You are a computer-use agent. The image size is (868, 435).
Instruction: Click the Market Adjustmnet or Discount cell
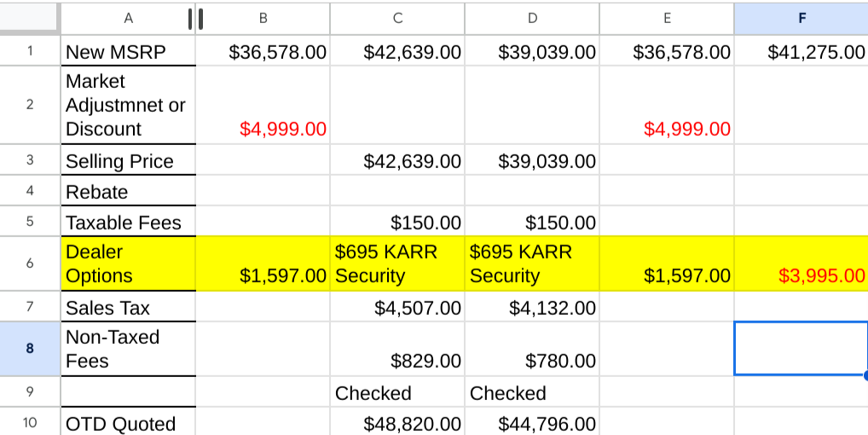[128, 105]
